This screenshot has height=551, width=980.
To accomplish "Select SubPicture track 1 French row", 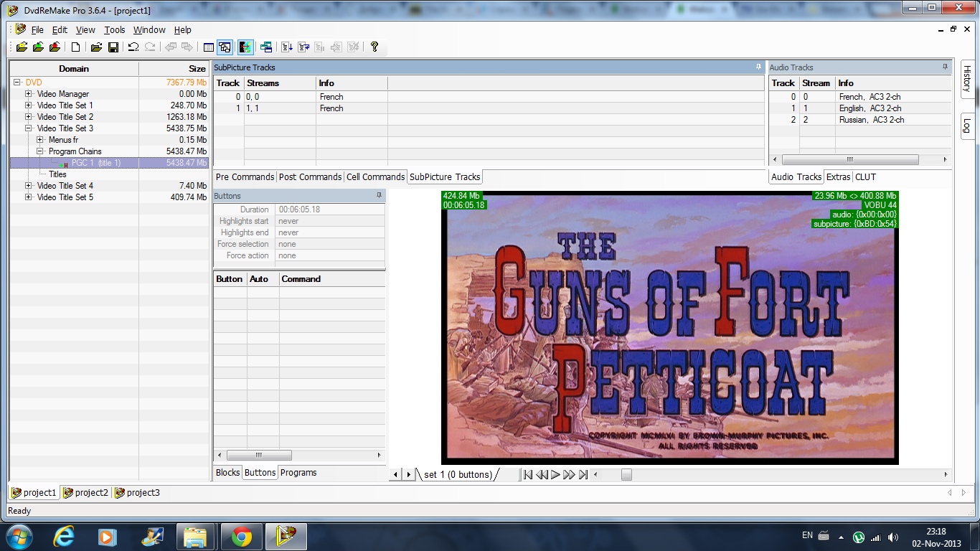I will [489, 108].
